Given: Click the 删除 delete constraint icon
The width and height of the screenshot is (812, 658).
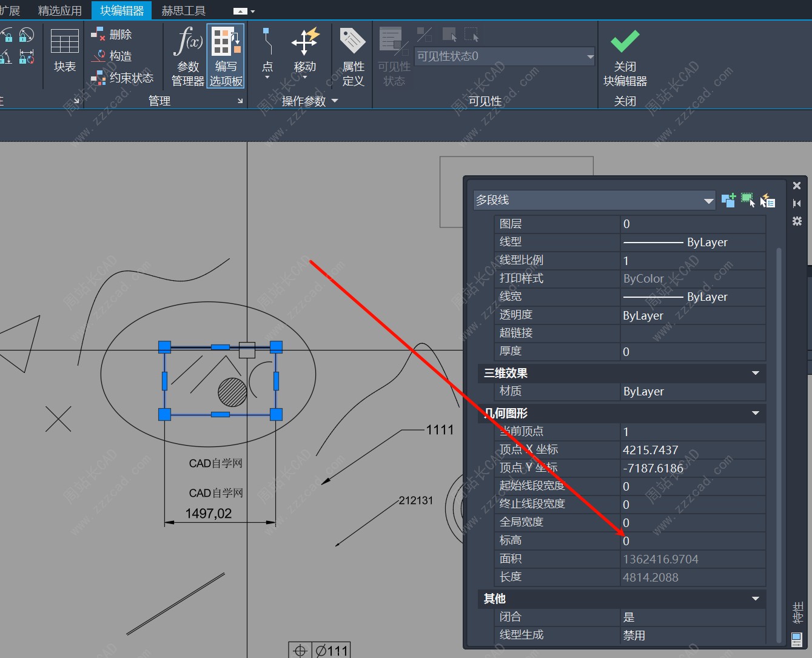Looking at the screenshot, I should point(98,35).
